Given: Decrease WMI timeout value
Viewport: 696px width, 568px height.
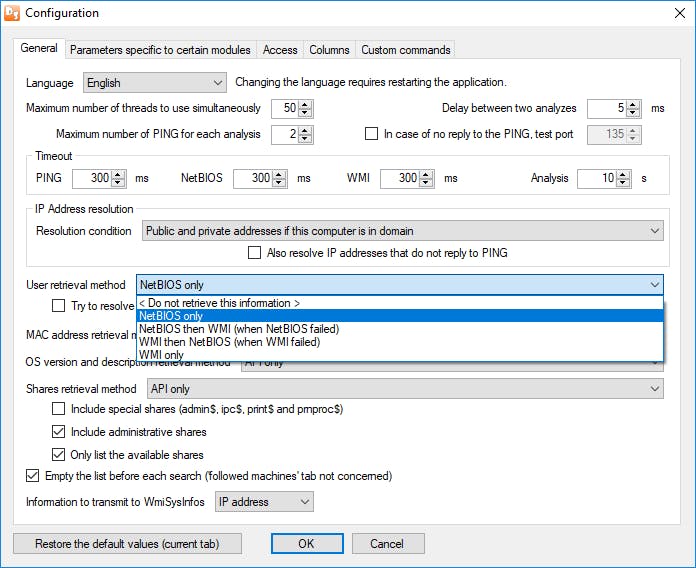Looking at the screenshot, I should [426, 182].
